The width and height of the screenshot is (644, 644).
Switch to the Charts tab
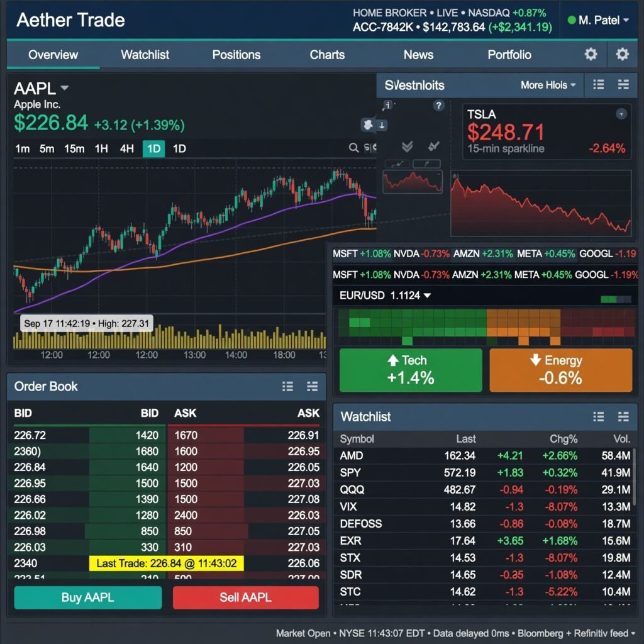coord(327,55)
